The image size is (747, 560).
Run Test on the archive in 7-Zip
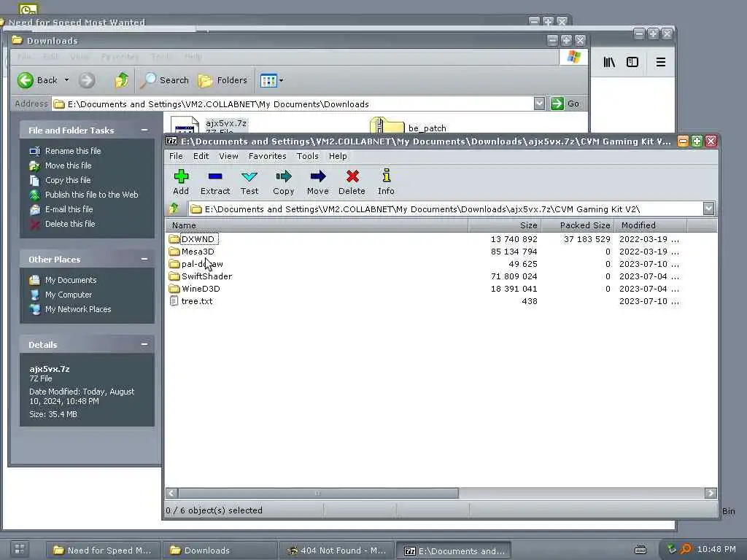249,182
